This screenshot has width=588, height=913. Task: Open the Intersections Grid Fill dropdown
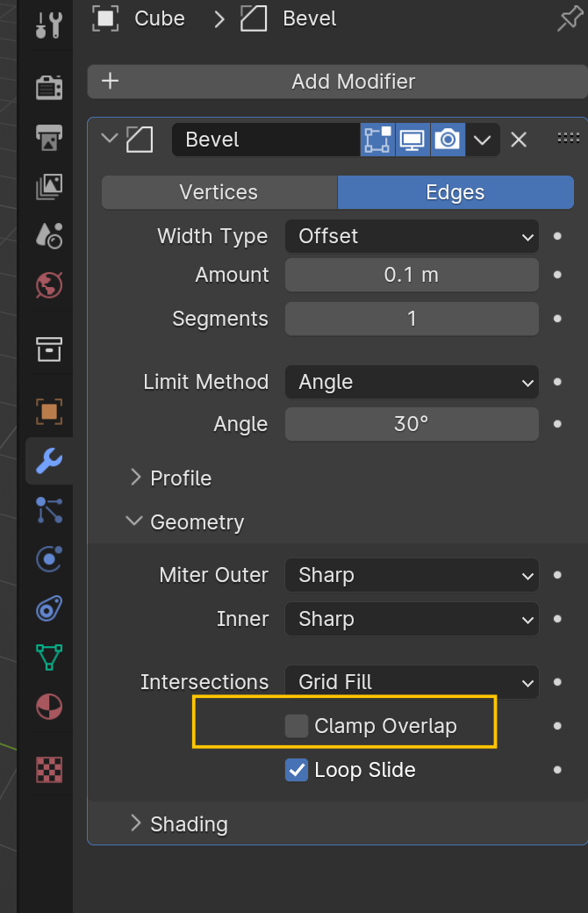(x=412, y=682)
